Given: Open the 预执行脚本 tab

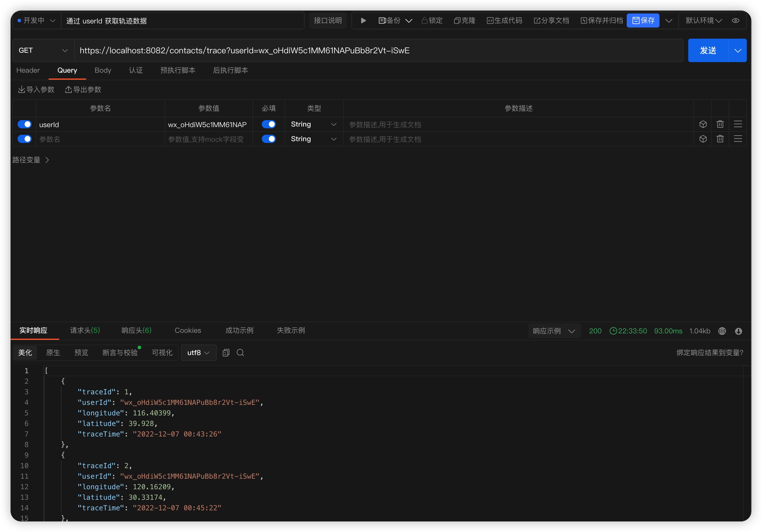Looking at the screenshot, I should pyautogui.click(x=178, y=70).
